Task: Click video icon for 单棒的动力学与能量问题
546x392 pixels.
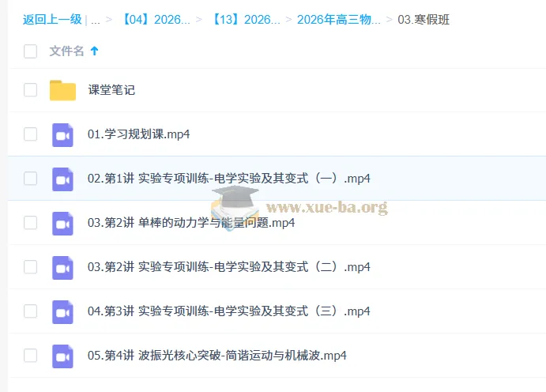Action: pyautogui.click(x=62, y=223)
